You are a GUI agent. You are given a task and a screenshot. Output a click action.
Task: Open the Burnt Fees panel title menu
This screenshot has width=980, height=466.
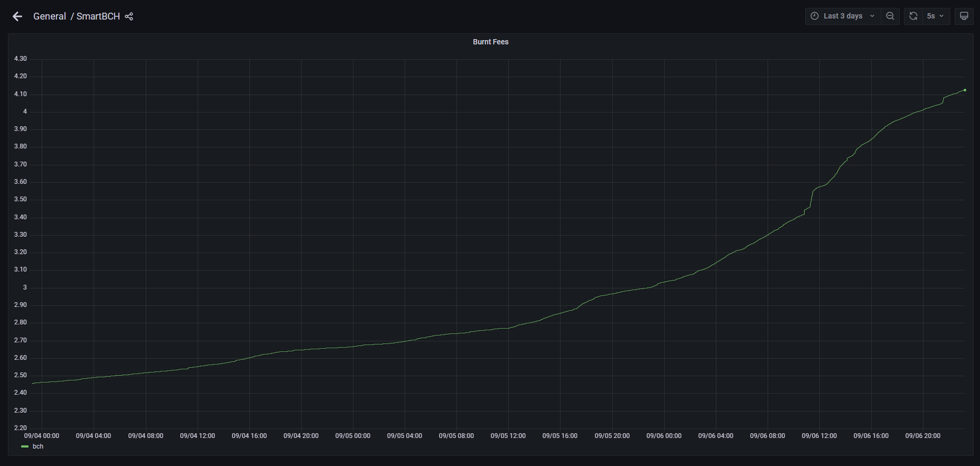pos(491,42)
